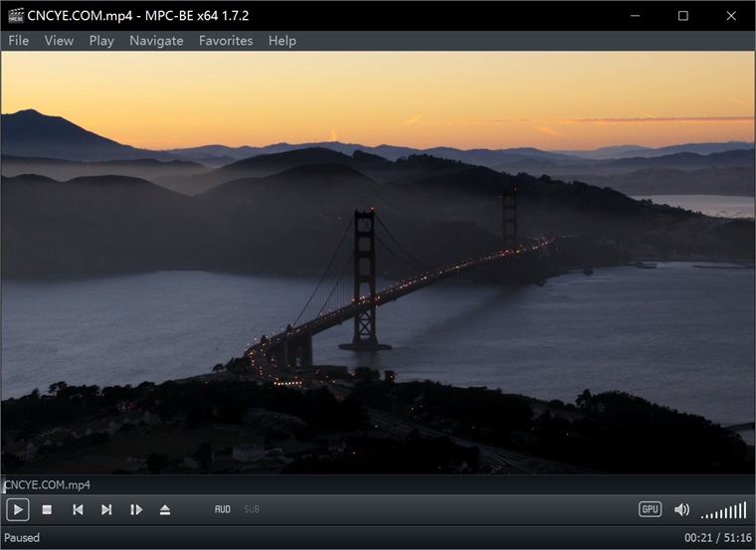Screen dimensions: 756x550
Task: Stop playback with the square Stop button
Action: [47, 510]
